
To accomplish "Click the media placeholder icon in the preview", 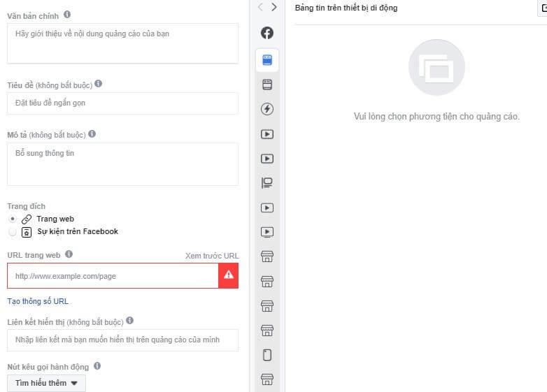I will point(436,67).
